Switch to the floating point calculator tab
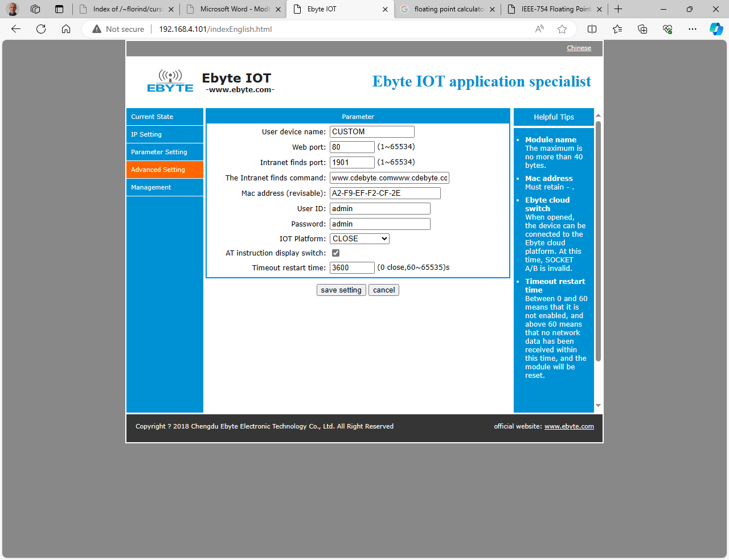Screen dimensions: 729x560 click(448, 9)
